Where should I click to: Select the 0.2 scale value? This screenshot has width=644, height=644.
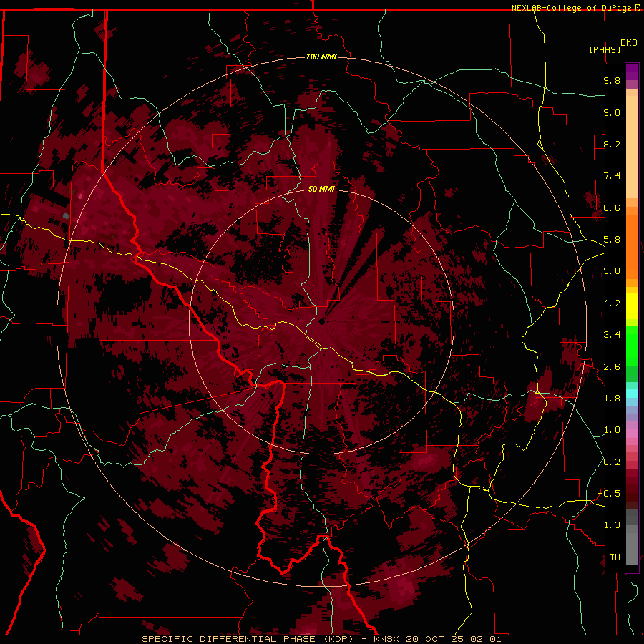(x=612, y=462)
